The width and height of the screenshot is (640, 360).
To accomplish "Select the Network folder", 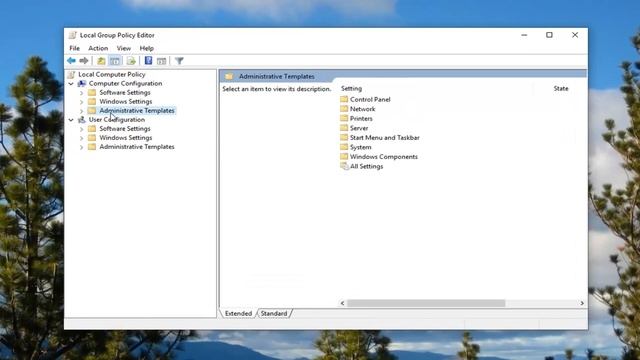I will pyautogui.click(x=362, y=109).
